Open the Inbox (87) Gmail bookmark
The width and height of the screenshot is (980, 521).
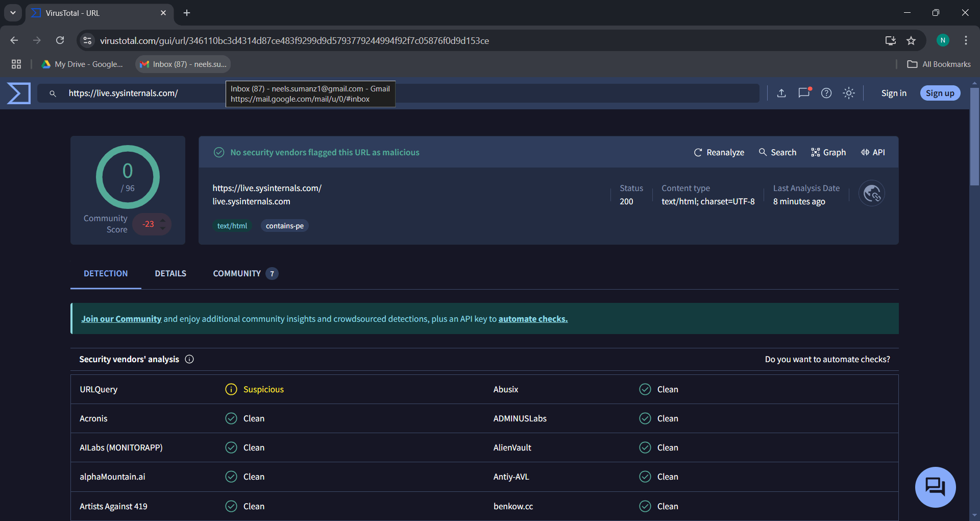click(x=183, y=64)
